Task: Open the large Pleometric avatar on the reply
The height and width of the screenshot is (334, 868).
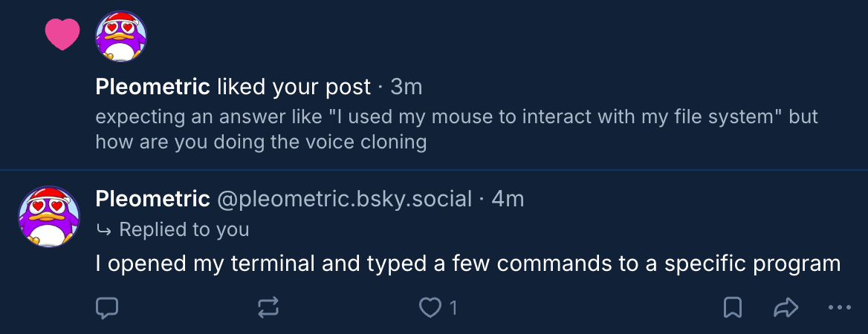Action: click(49, 216)
